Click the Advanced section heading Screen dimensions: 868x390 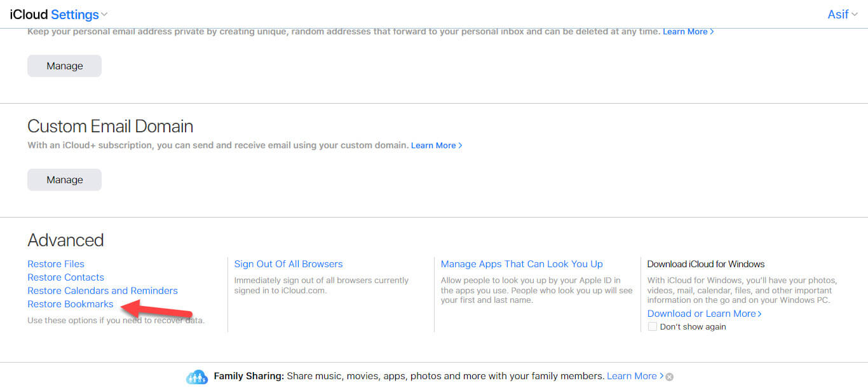pyautogui.click(x=65, y=240)
